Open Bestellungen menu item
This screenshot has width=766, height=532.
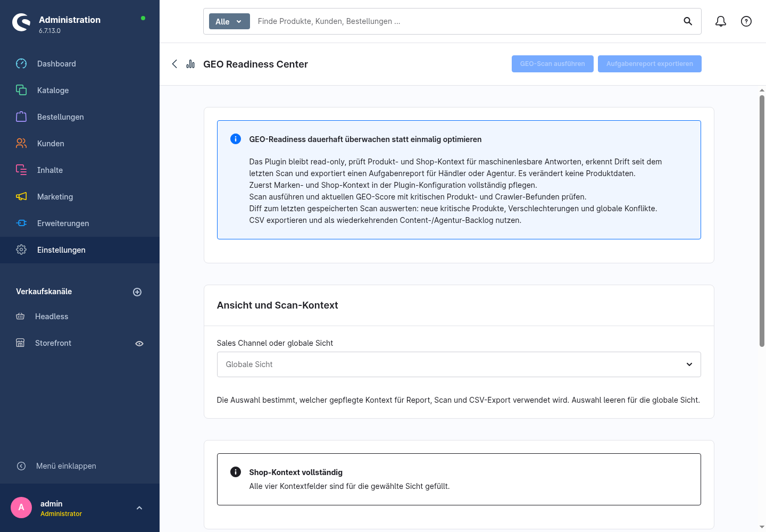point(80,117)
